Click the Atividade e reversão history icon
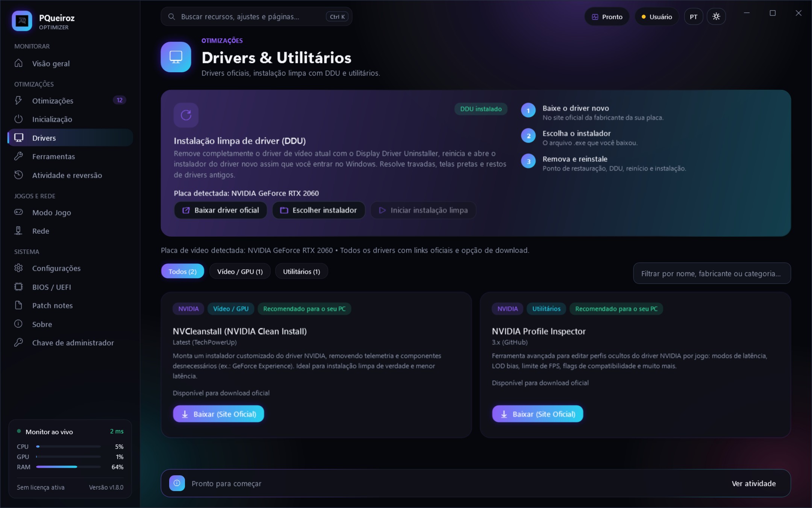The width and height of the screenshot is (812, 508). point(18,175)
